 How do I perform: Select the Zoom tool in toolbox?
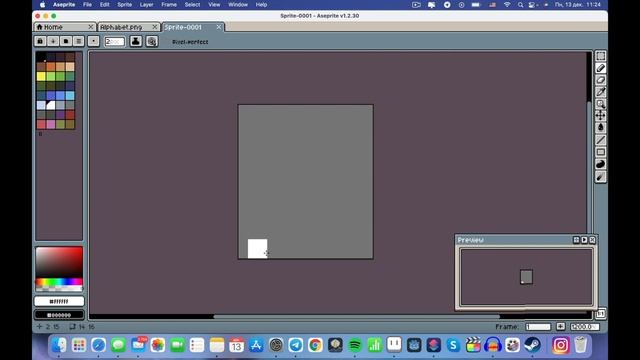[x=600, y=104]
